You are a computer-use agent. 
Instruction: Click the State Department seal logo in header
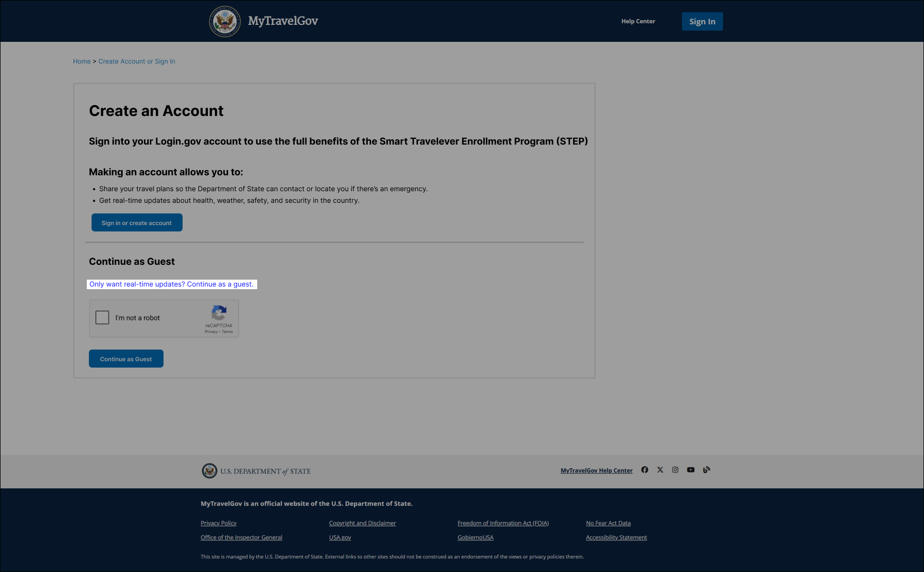(225, 22)
